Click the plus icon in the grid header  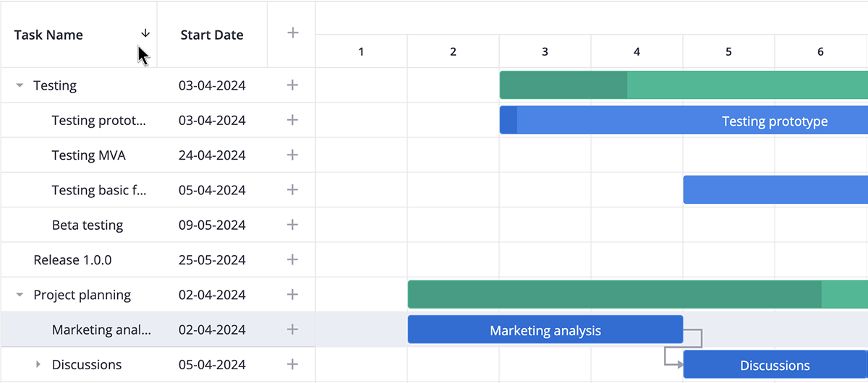pyautogui.click(x=292, y=33)
